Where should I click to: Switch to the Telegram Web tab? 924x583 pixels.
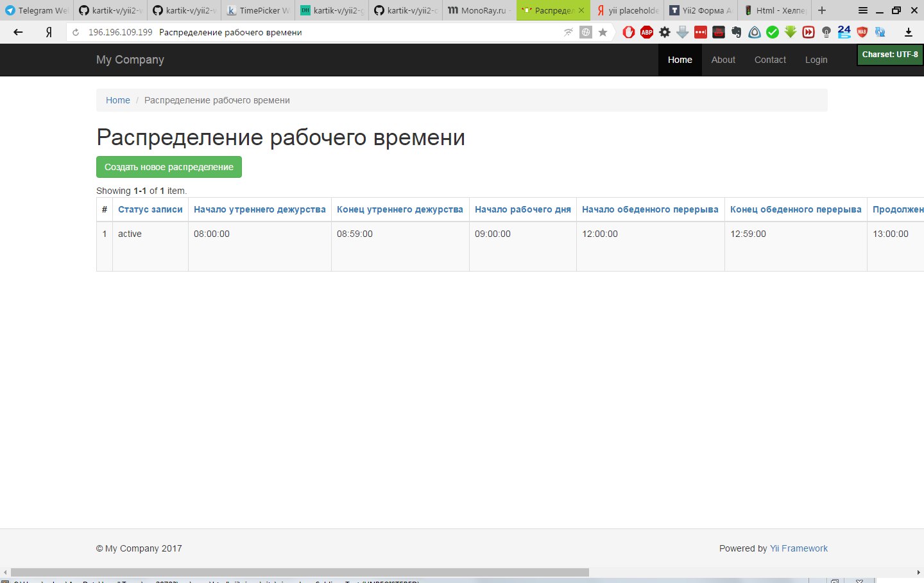coord(37,10)
